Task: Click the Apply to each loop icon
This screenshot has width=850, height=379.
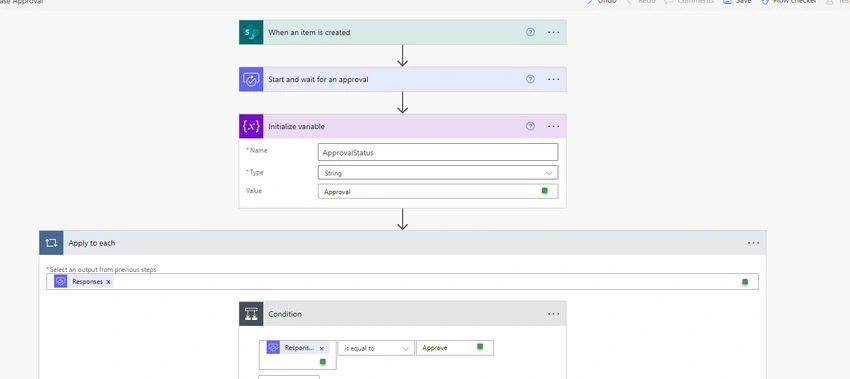Action: tap(51, 243)
